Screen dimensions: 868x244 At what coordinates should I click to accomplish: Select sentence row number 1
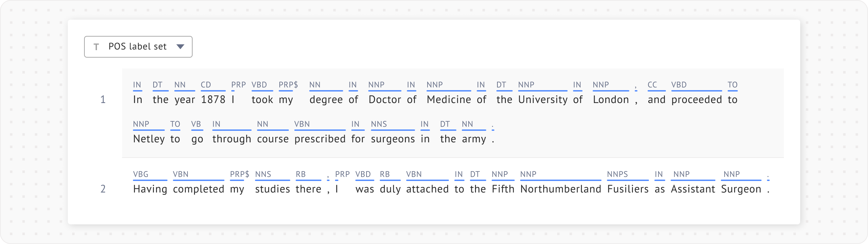point(103,100)
